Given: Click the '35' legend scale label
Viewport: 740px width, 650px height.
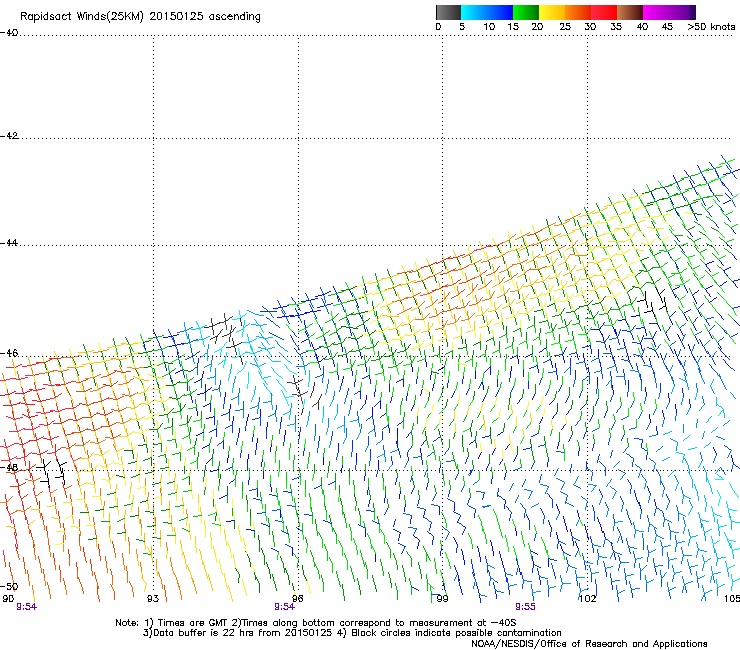Looking at the screenshot, I should coord(616,27).
